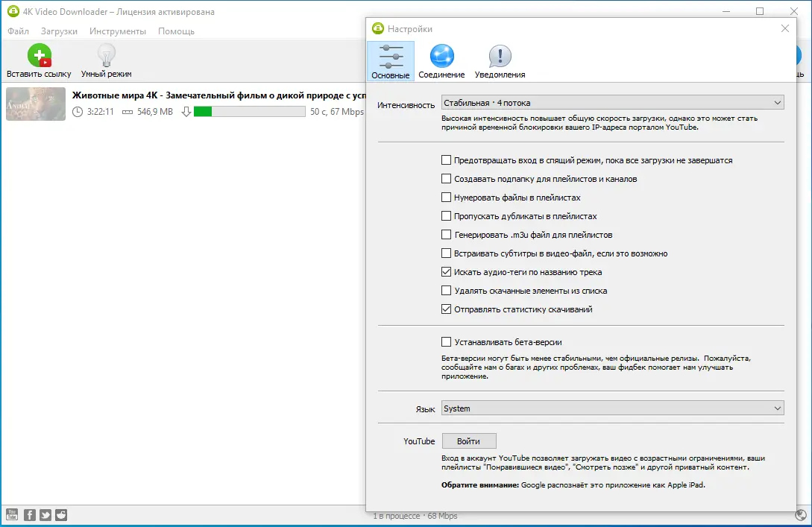Open Facebook link in the status bar
The image size is (812, 527).
coord(30,514)
